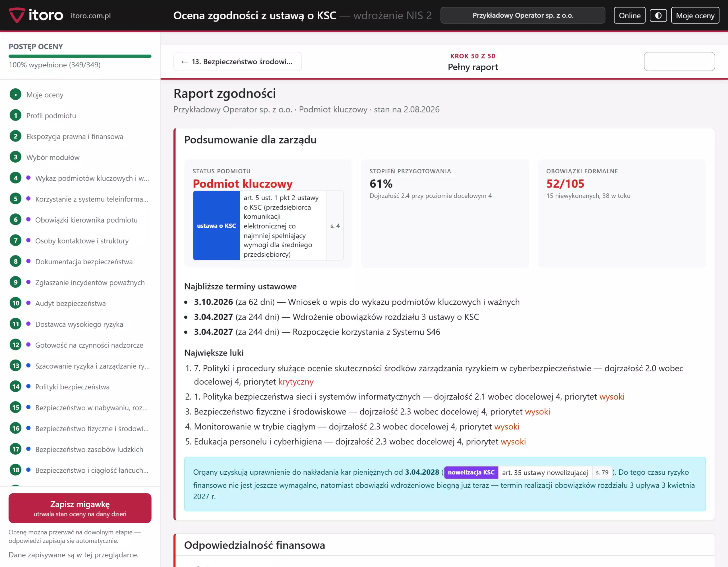Click the 52/105 formal obligations value
This screenshot has height=567, width=728.
(565, 184)
